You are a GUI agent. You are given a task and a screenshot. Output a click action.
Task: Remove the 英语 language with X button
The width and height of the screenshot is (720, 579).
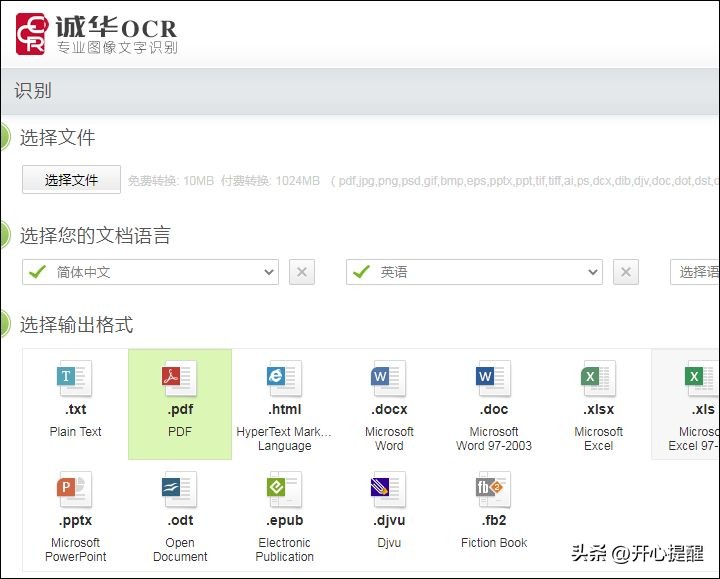(x=626, y=272)
